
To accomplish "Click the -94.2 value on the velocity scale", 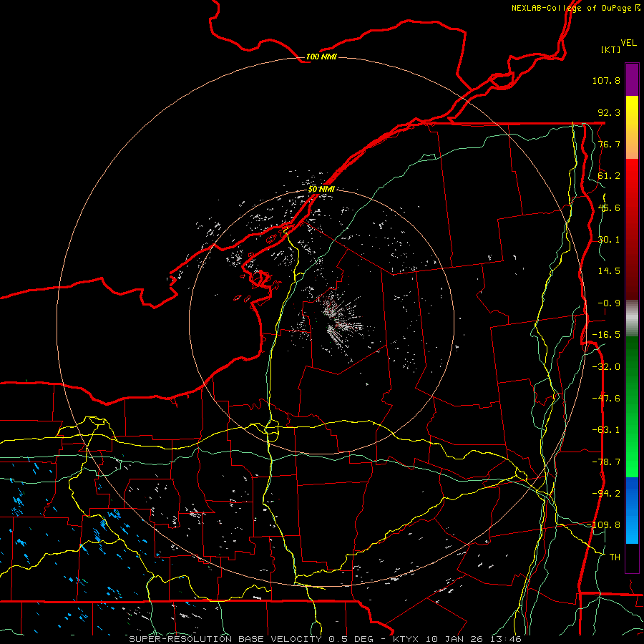I will [606, 494].
